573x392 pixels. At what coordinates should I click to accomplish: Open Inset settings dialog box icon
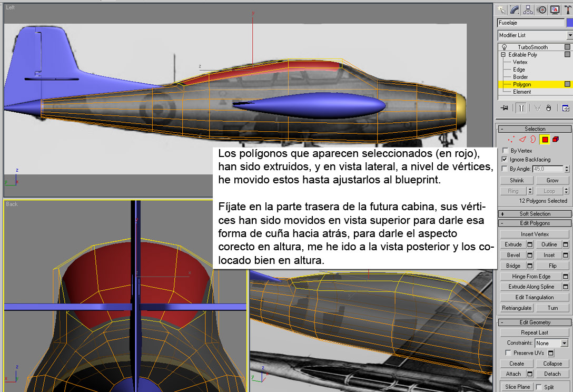566,255
